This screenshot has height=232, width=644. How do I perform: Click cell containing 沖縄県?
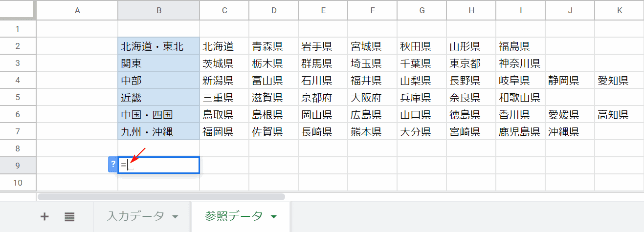click(x=570, y=132)
